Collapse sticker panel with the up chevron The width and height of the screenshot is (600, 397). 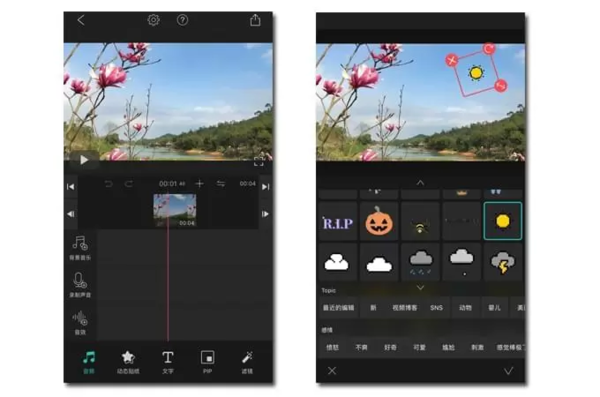(x=420, y=183)
